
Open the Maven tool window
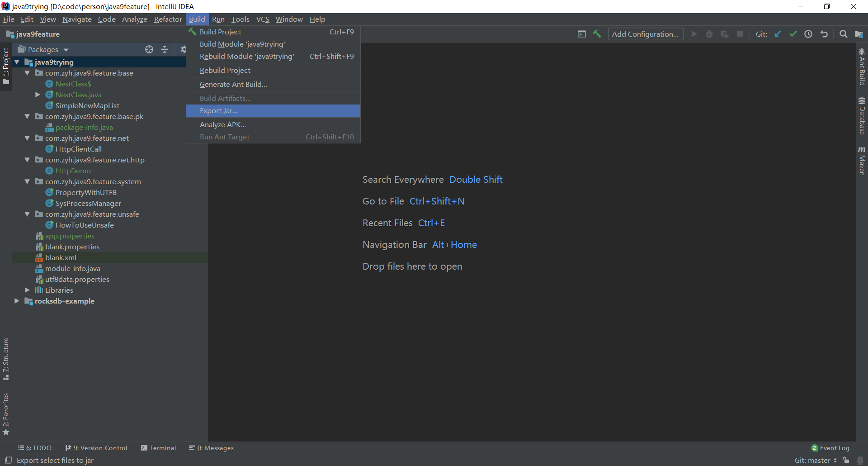point(862,161)
